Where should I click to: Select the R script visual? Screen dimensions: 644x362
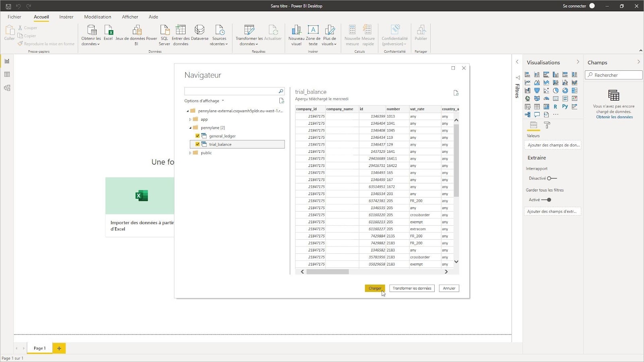(x=555, y=107)
